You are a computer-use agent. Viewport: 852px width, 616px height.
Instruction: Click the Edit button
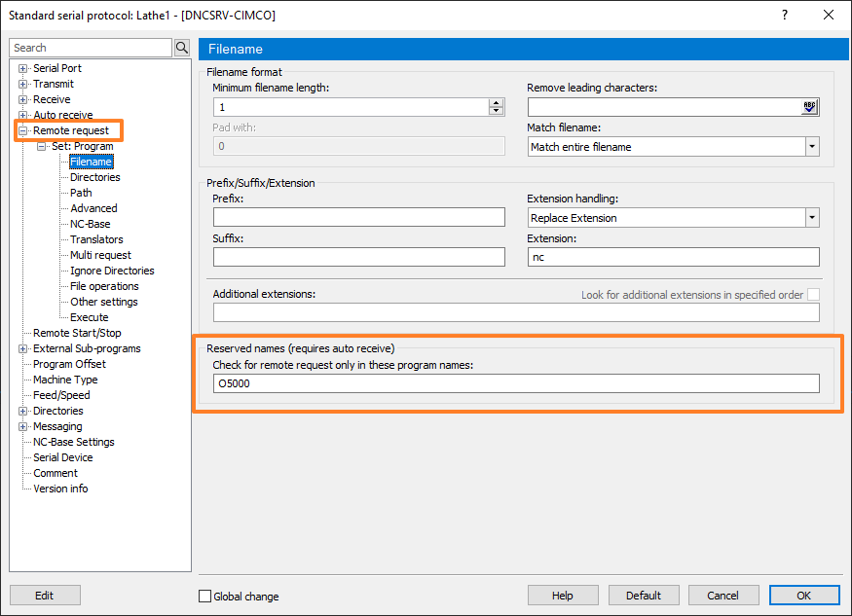click(x=45, y=596)
